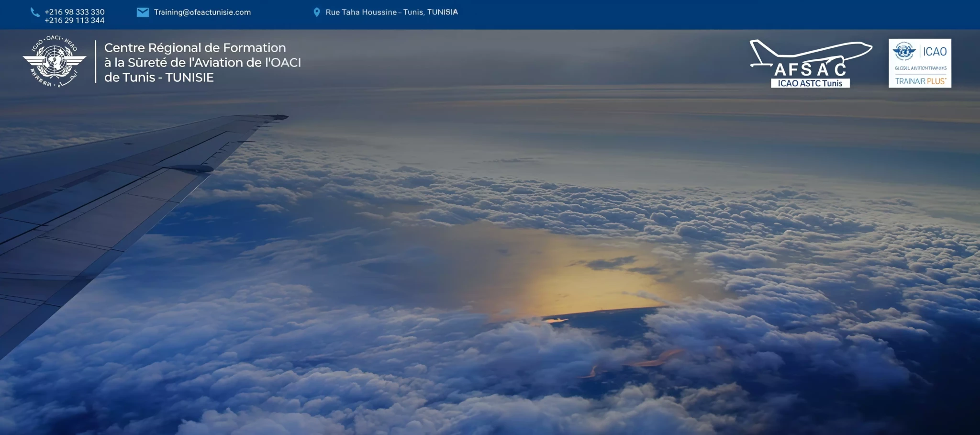This screenshot has height=435, width=980.
Task: Call the number +216 98 333 330
Action: (74, 12)
